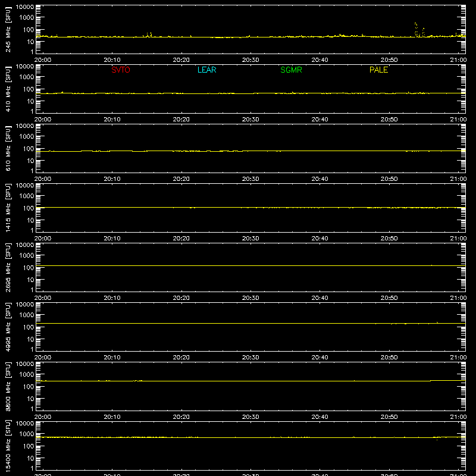This screenshot has width=476, height=476.
Task: Click the red SVTO station legend label
Action: point(121,70)
